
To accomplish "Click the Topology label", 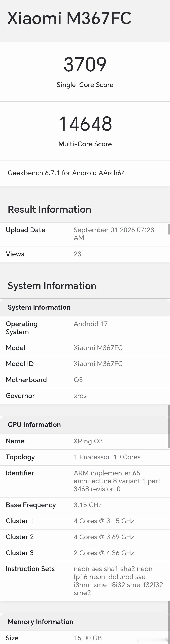I will 20,457.
